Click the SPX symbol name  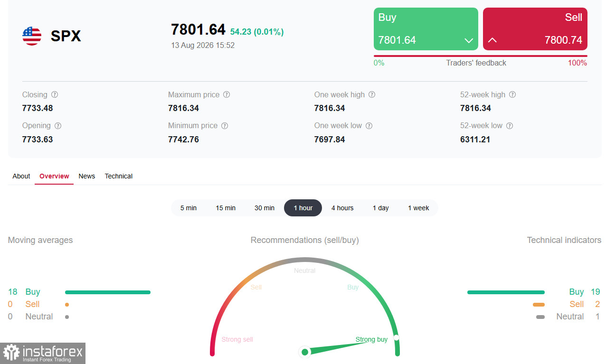[66, 36]
